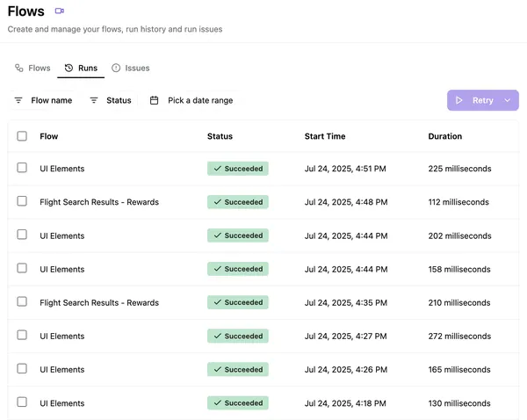Click the Flows tab icon

pyautogui.click(x=18, y=68)
